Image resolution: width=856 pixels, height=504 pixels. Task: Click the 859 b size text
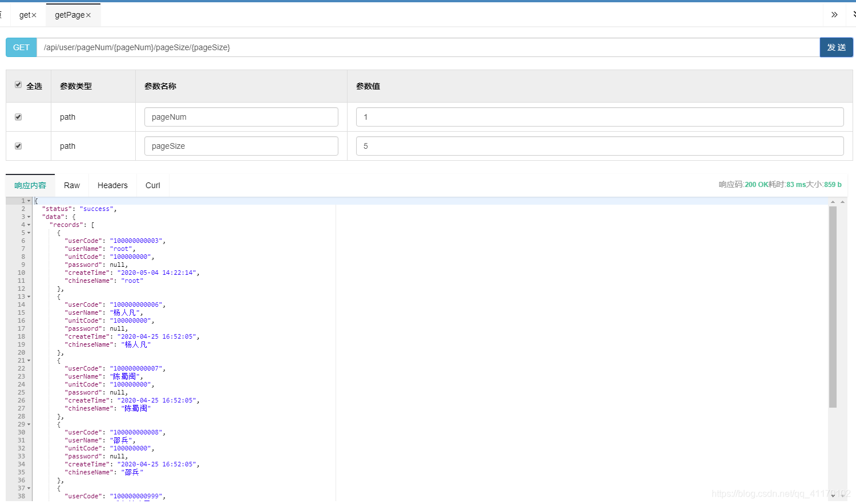pyautogui.click(x=833, y=185)
